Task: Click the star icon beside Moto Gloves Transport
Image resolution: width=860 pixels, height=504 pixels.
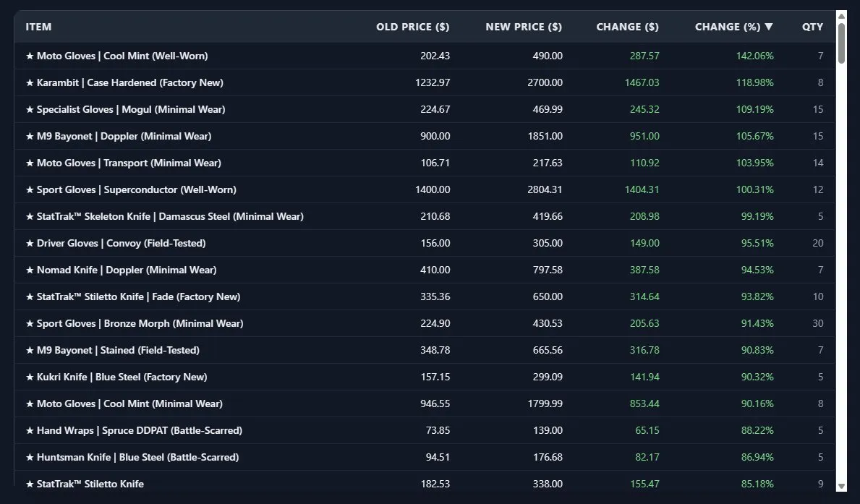Action: (x=30, y=163)
